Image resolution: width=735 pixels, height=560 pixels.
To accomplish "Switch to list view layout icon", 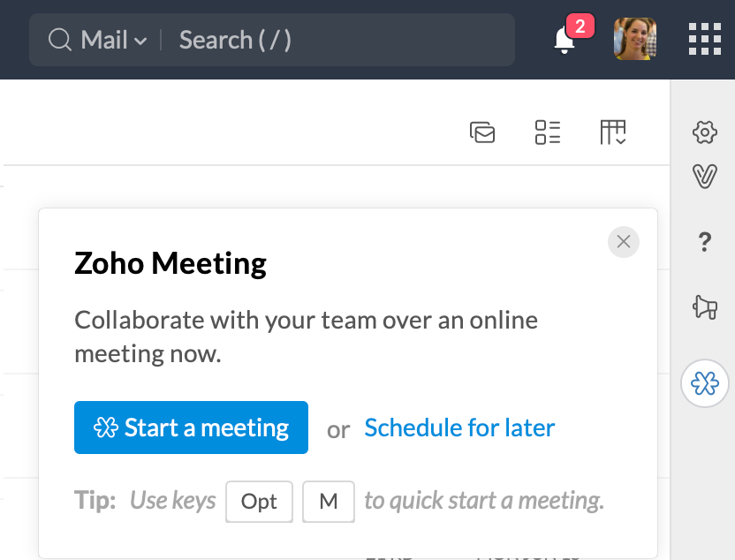I will 548,132.
